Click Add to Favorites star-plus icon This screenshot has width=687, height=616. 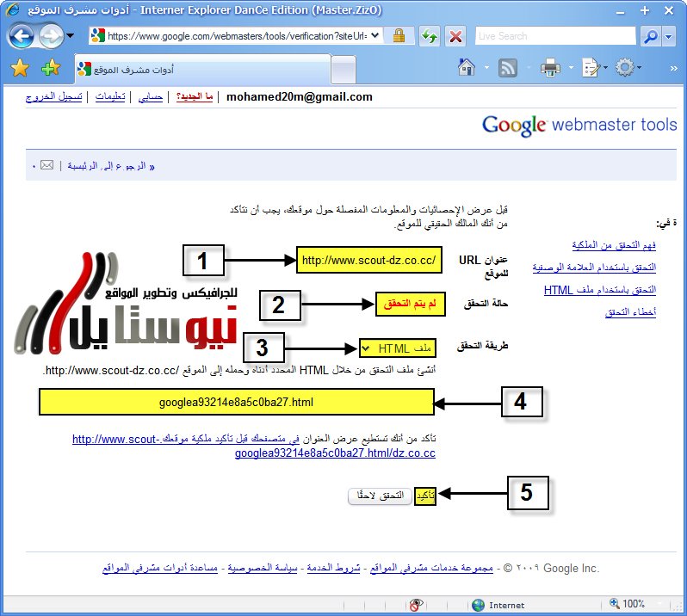51,67
